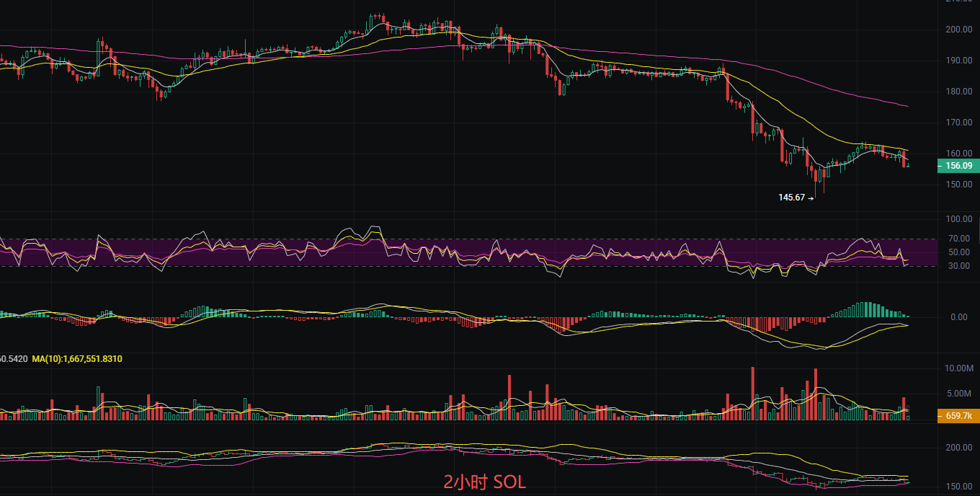Click the 5.00M volume axis label

pos(958,394)
